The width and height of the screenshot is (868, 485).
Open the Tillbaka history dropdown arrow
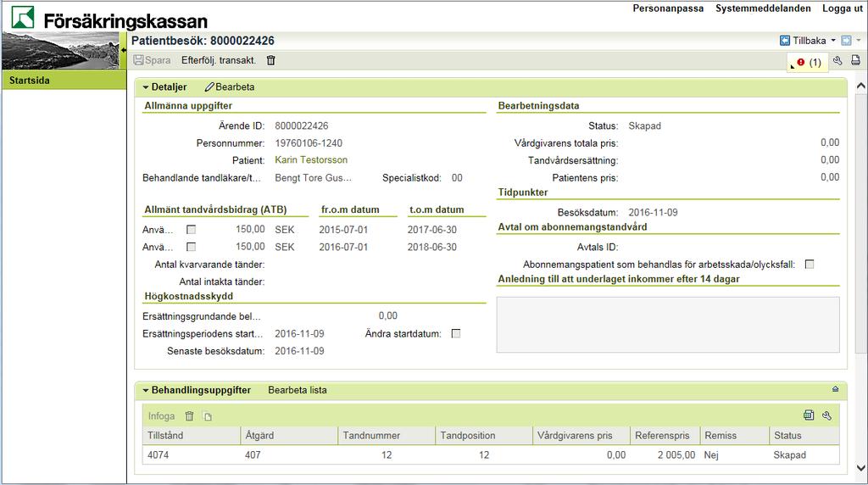[x=833, y=41]
